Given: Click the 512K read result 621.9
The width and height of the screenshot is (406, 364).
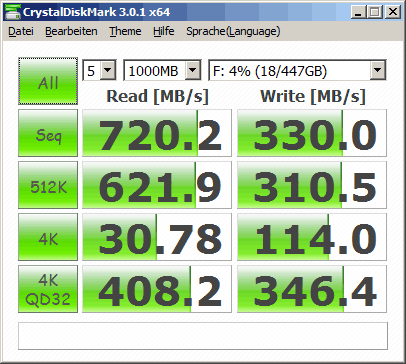Looking at the screenshot, I should [157, 185].
